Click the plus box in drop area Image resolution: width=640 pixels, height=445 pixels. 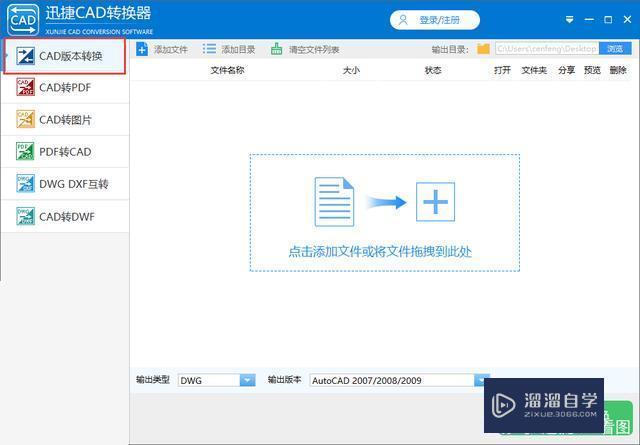click(435, 202)
